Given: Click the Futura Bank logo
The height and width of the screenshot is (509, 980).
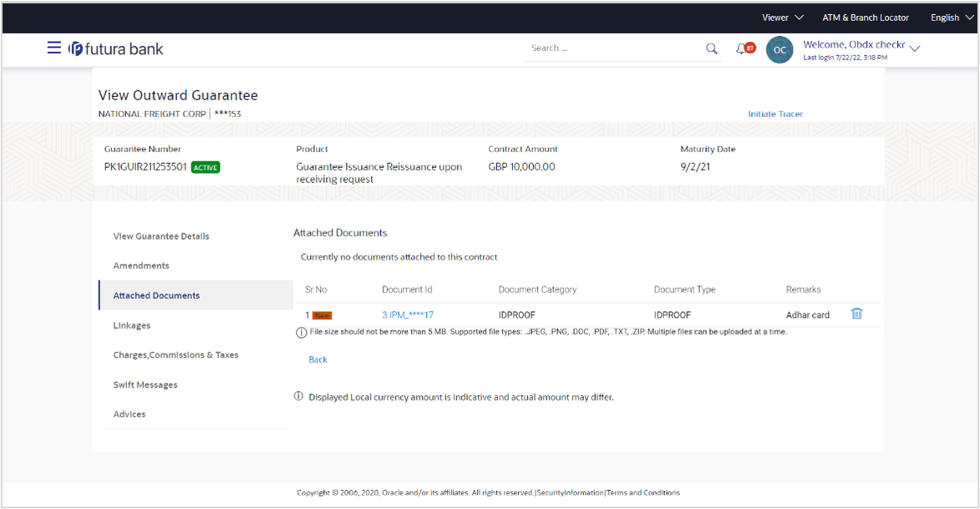Looking at the screenshot, I should point(117,48).
